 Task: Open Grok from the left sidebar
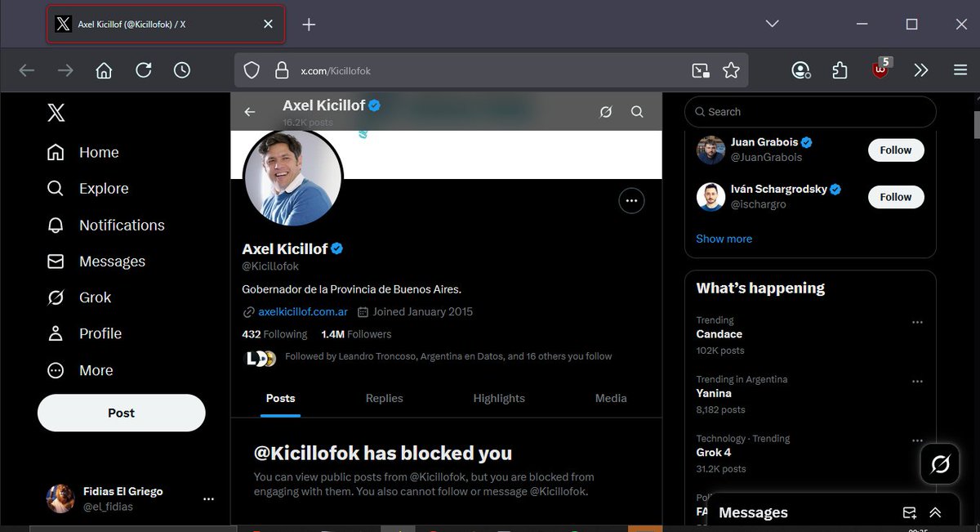click(95, 297)
